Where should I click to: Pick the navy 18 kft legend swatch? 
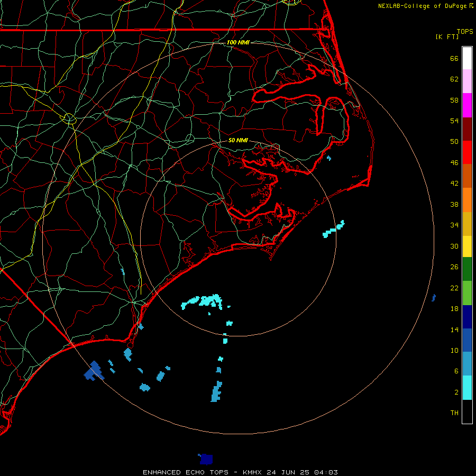(x=467, y=317)
